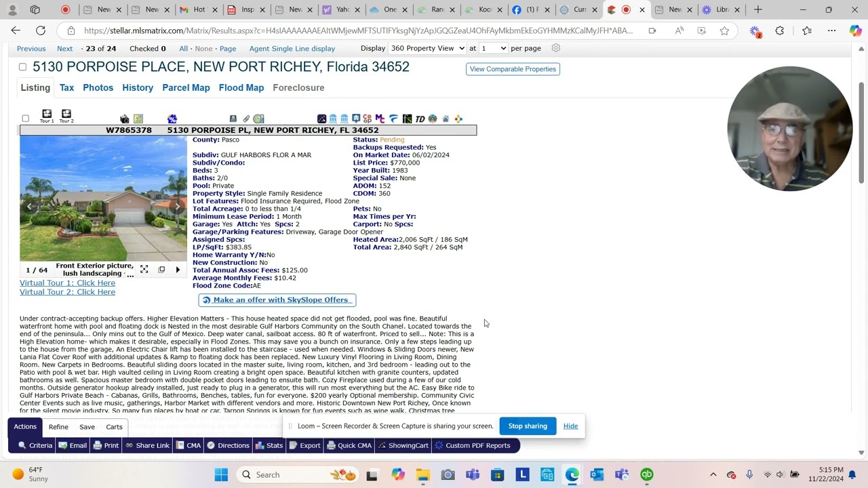
Task: Open Outlook from taskbar
Action: click(597, 474)
